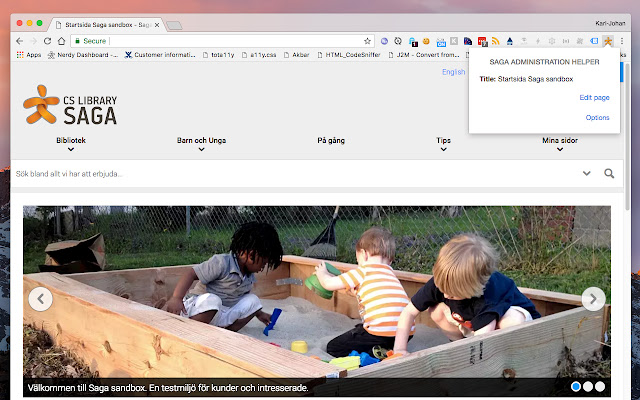Viewport: 640px width, 400px height.
Task: Select the third carousel indicator dot
Action: pyautogui.click(x=601, y=386)
